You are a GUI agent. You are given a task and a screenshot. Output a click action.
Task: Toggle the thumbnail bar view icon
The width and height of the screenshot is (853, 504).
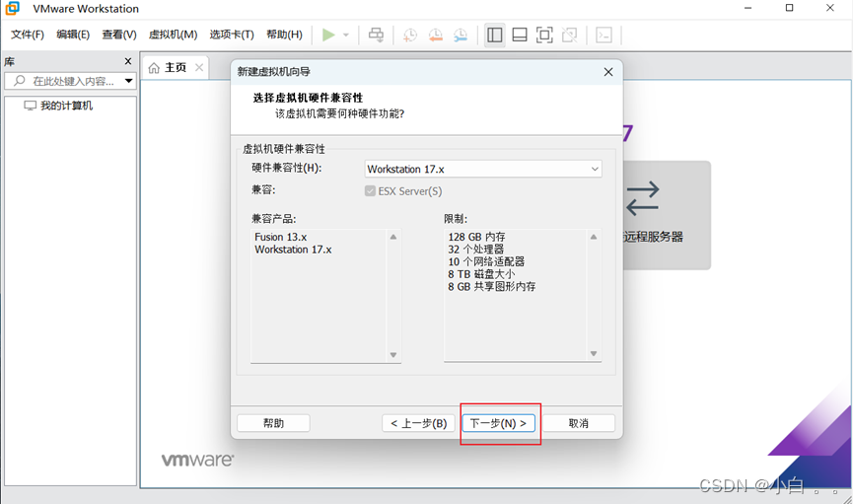coord(520,35)
